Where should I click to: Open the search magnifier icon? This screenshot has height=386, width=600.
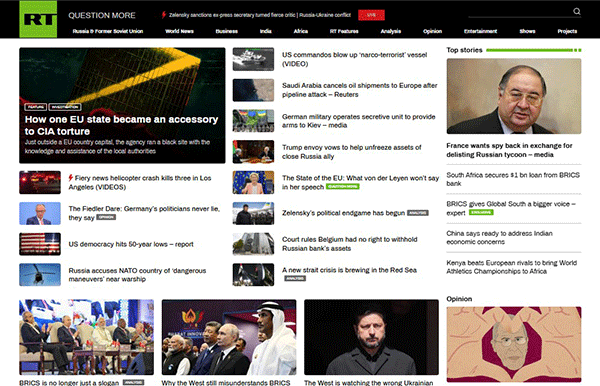coord(577,11)
